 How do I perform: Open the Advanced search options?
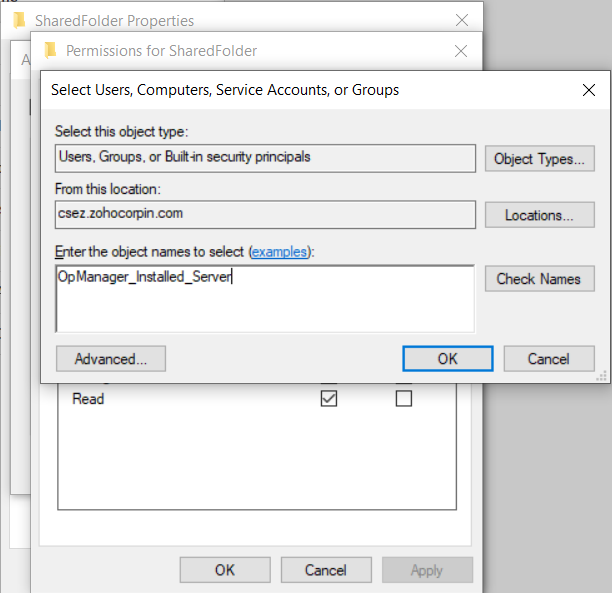click(x=111, y=359)
